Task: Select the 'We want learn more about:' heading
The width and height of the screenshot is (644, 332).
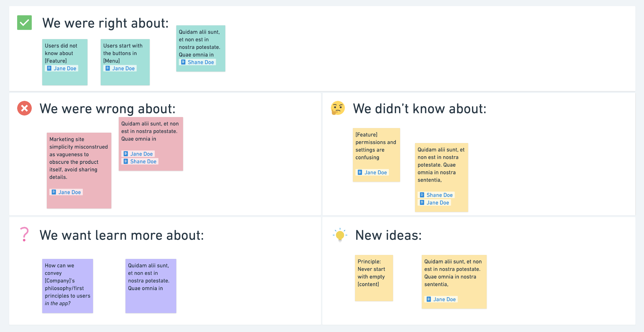Action: [x=122, y=235]
